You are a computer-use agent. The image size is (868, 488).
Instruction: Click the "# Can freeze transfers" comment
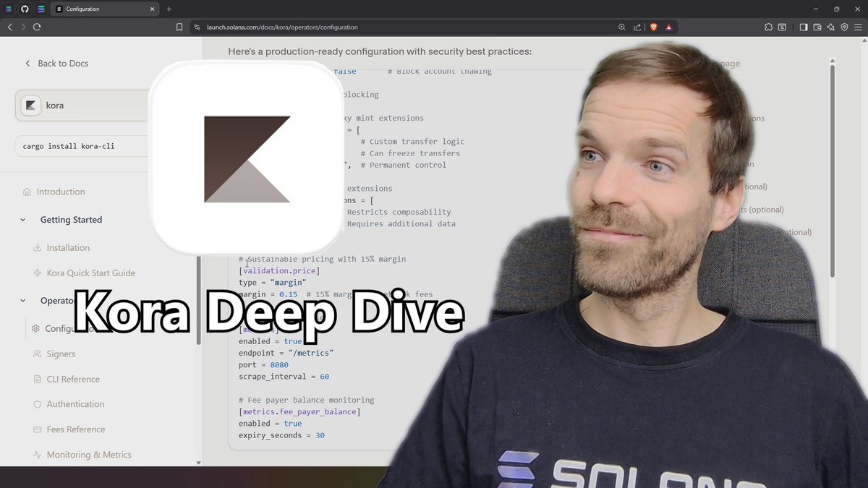pyautogui.click(x=410, y=153)
